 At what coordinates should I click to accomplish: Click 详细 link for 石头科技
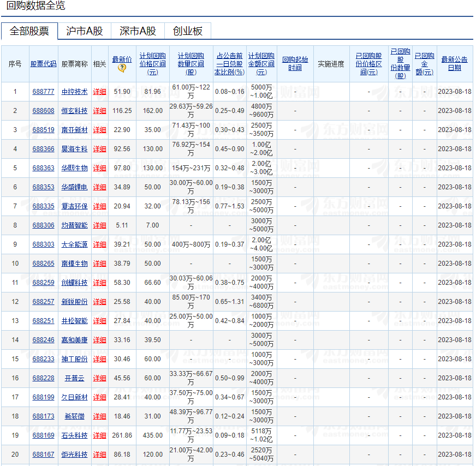click(99, 435)
